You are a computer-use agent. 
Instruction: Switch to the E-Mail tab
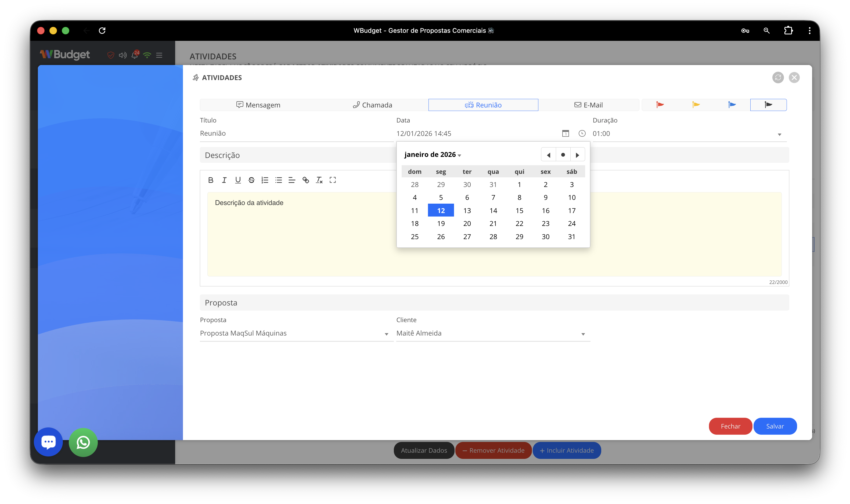point(589,105)
